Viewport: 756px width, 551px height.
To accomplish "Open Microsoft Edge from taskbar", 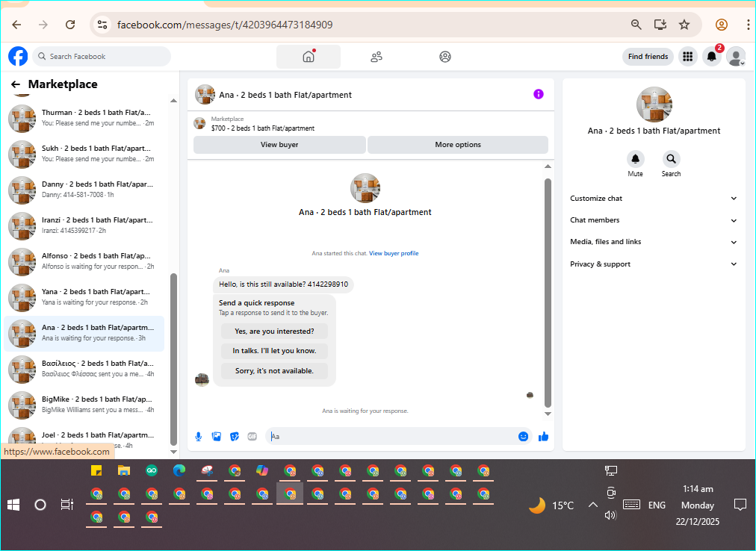I will click(179, 470).
